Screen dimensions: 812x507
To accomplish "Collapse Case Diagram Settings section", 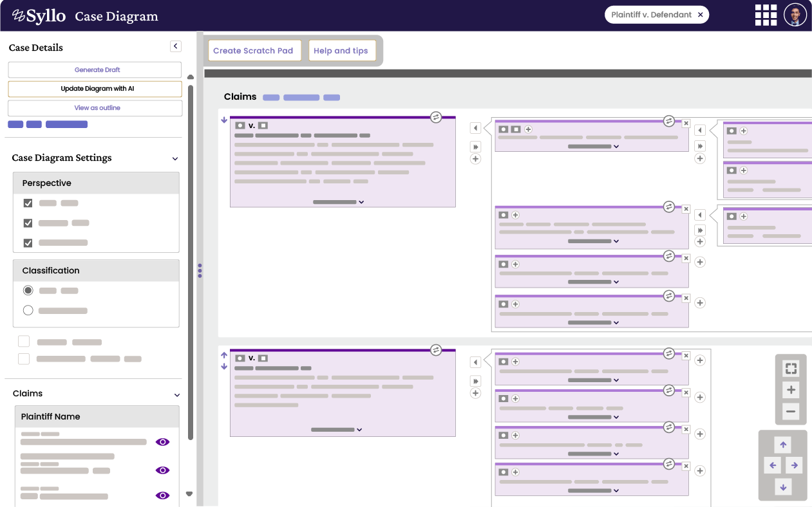I will [175, 158].
